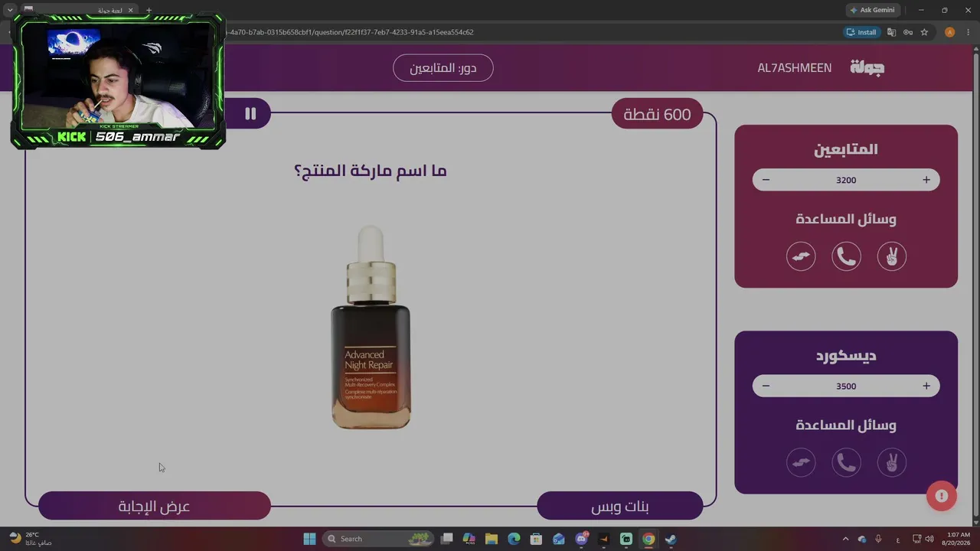Decrease ديسكورد team score with minus
This screenshot has height=551, width=980.
pyautogui.click(x=766, y=386)
